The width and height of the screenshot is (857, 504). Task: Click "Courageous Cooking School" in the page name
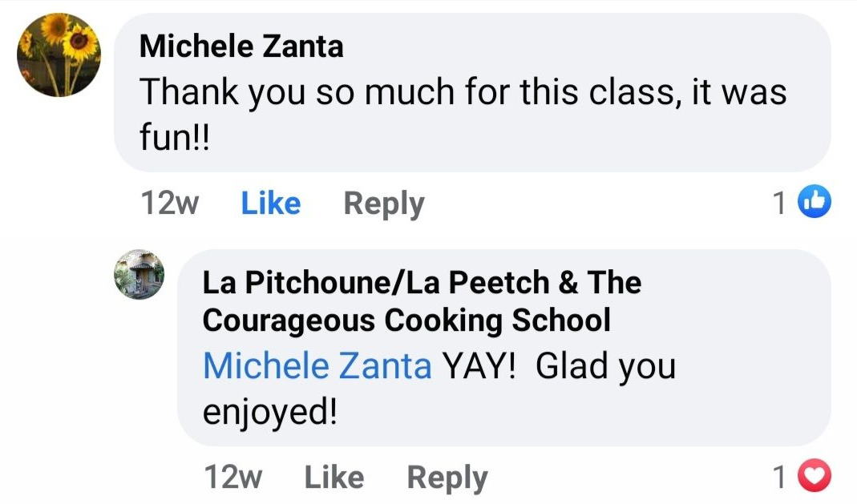click(406, 321)
